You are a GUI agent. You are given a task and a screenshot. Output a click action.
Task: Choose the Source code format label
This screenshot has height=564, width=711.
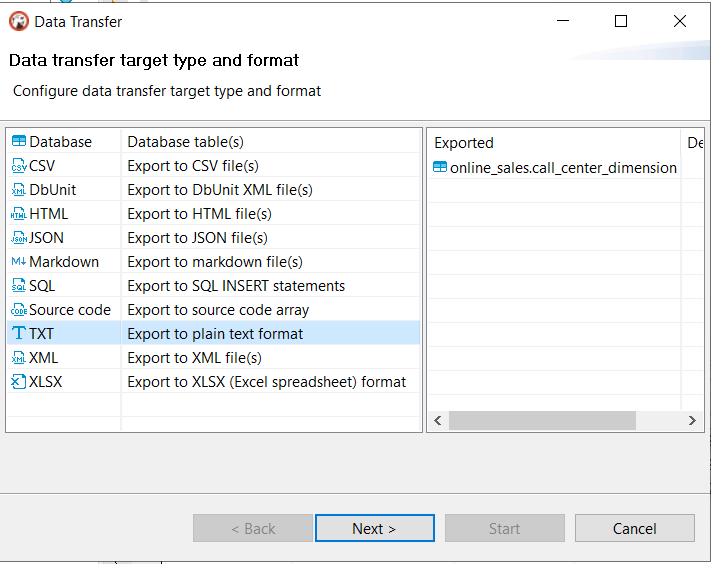coord(70,310)
